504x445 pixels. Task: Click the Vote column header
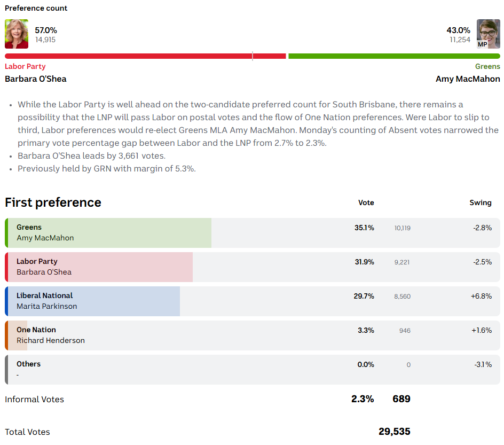(366, 203)
